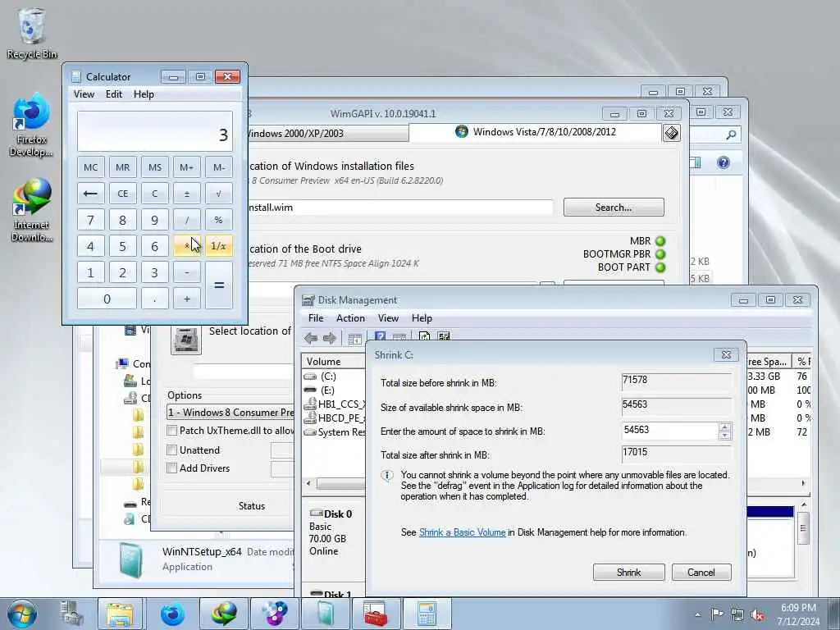Open Internet Download Manager desktop shortcut
840x630 pixels.
(x=31, y=210)
